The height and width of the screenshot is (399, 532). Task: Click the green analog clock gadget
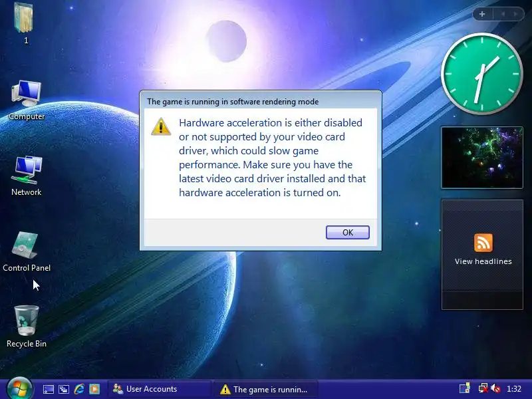[481, 74]
